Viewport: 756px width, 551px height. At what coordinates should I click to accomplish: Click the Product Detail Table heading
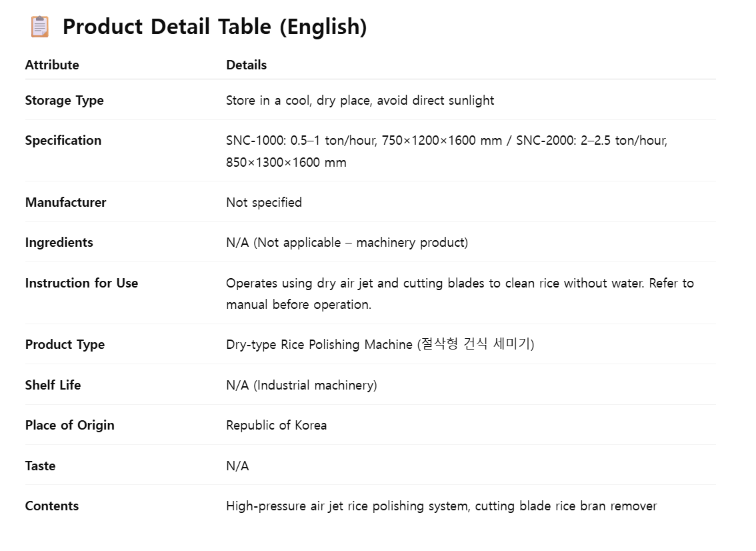214,27
